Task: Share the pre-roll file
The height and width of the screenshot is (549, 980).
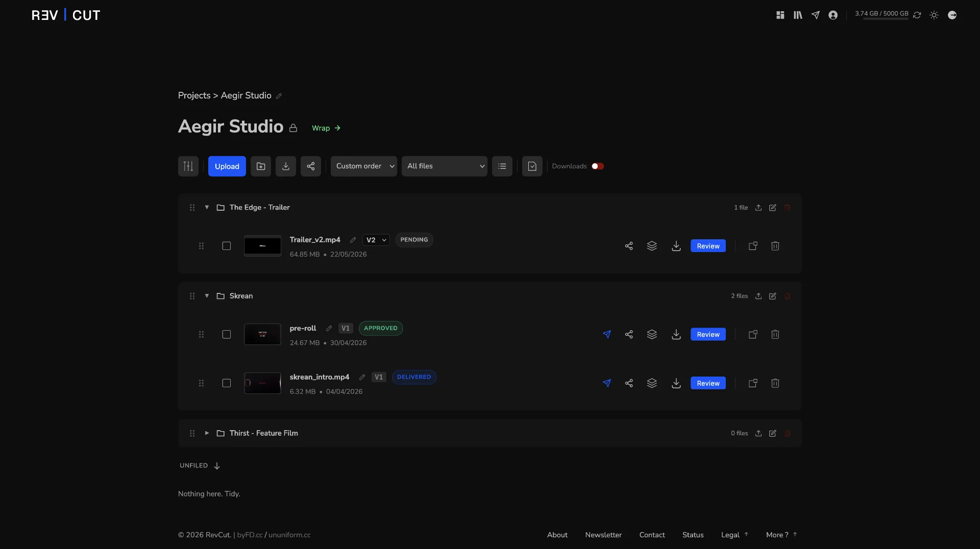Action: pos(629,335)
